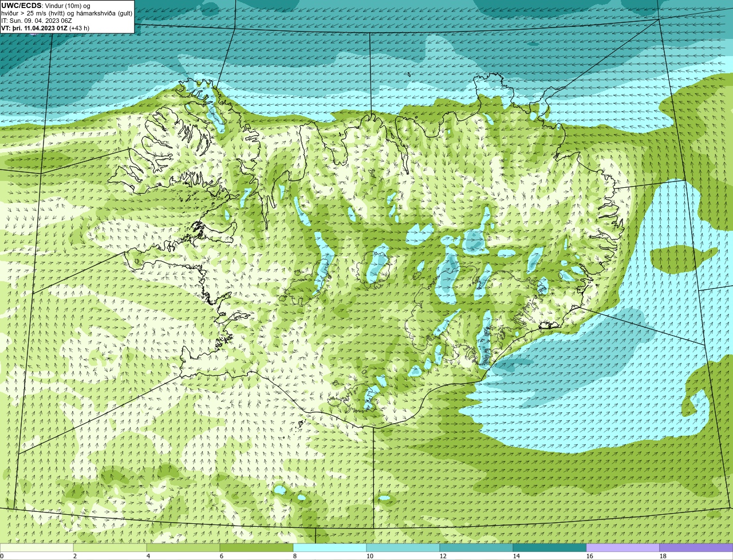The image size is (733, 560).
Task: Click the 16–18 m/s lavender legend swatch
Action: [x=623, y=548]
